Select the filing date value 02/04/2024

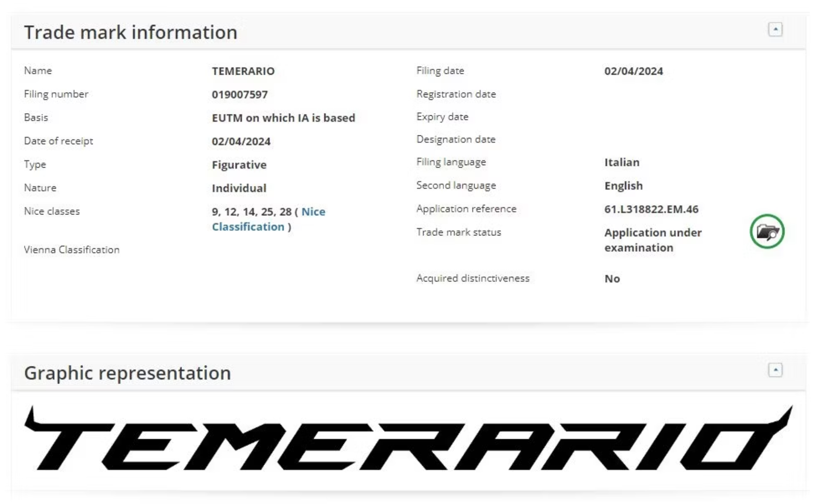(634, 71)
